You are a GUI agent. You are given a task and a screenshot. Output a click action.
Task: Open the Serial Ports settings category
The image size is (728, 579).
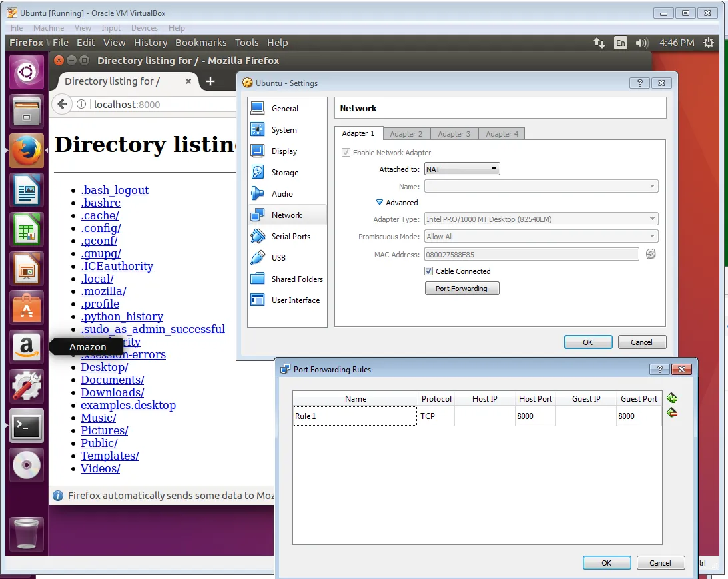[x=287, y=237]
